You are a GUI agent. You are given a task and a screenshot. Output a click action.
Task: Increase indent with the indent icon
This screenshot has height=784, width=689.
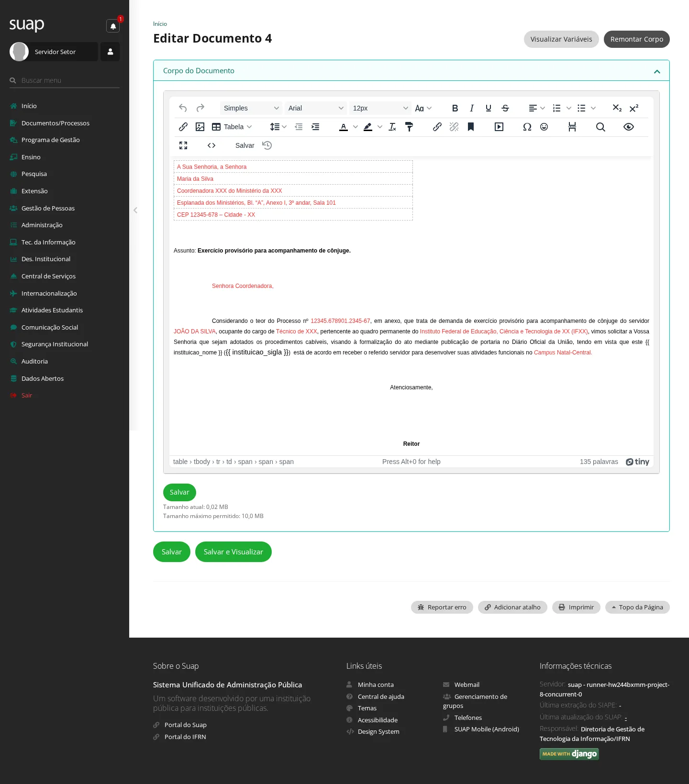[x=315, y=127]
